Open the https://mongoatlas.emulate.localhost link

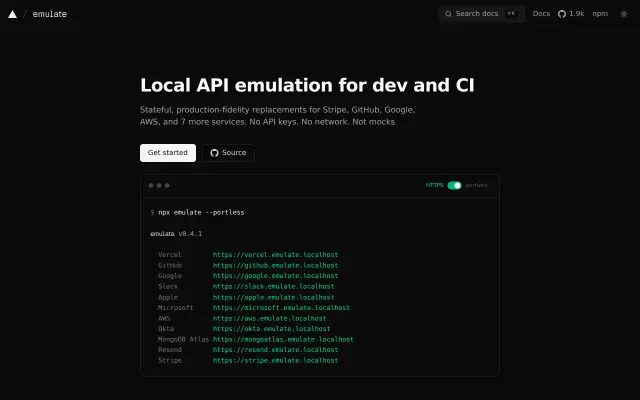click(283, 339)
